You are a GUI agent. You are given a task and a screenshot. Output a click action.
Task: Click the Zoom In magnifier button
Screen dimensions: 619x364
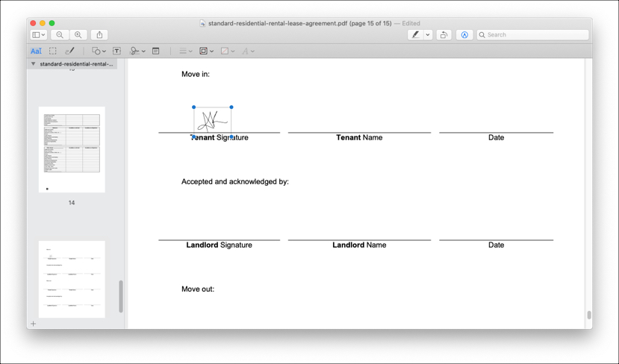(x=78, y=35)
